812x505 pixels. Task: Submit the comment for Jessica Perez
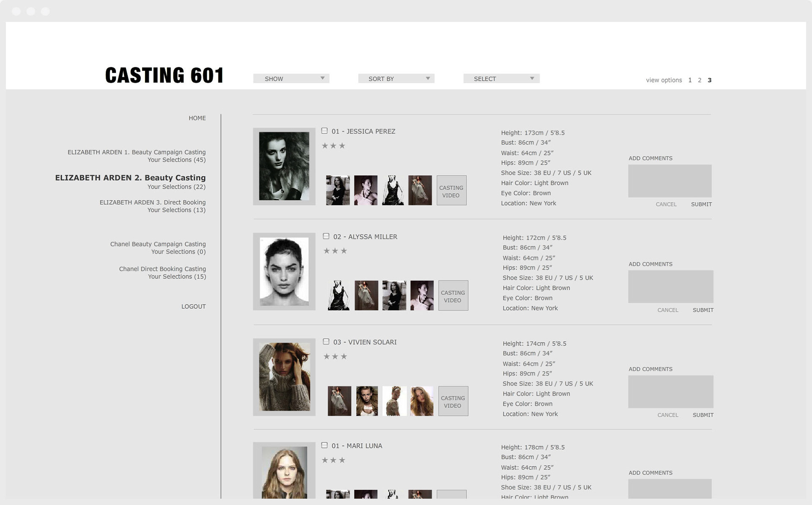701,204
